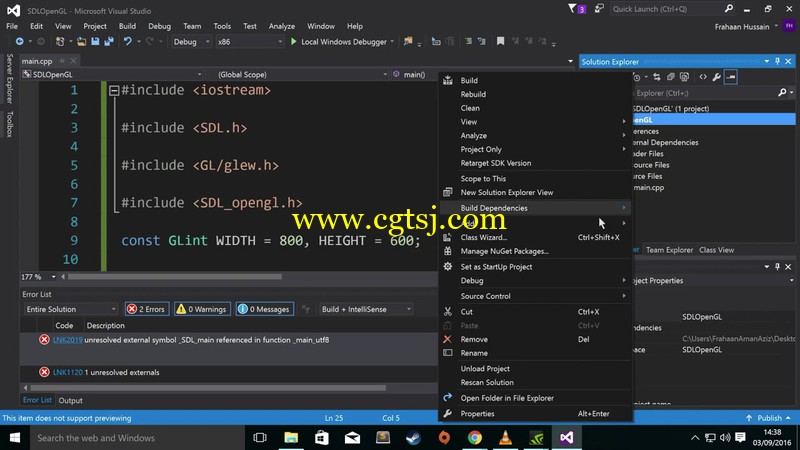Click the Quick Launch search icon
The width and height of the screenshot is (800, 450).
729,9
